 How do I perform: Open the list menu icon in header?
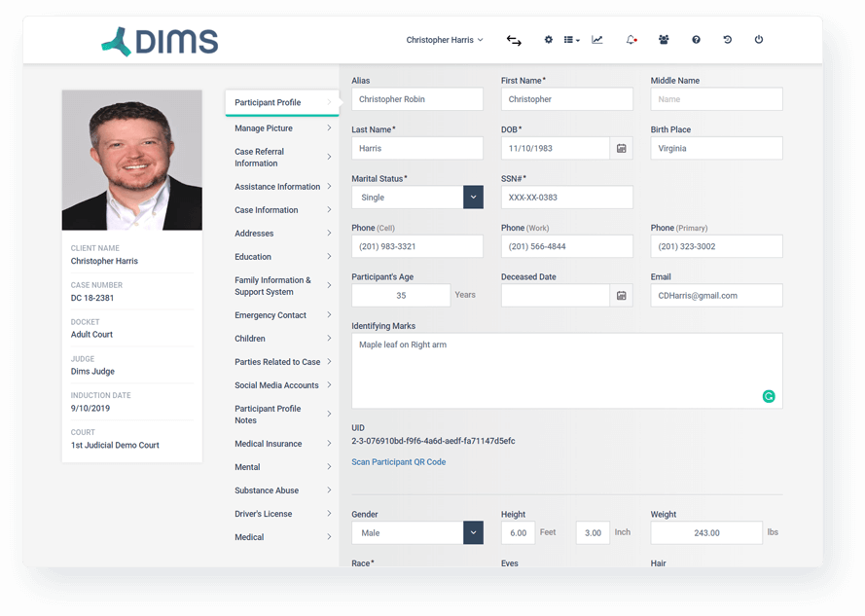tap(571, 40)
